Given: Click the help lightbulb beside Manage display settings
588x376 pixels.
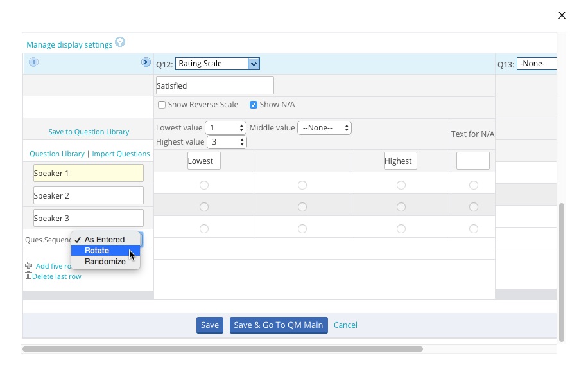Looking at the screenshot, I should pyautogui.click(x=120, y=43).
